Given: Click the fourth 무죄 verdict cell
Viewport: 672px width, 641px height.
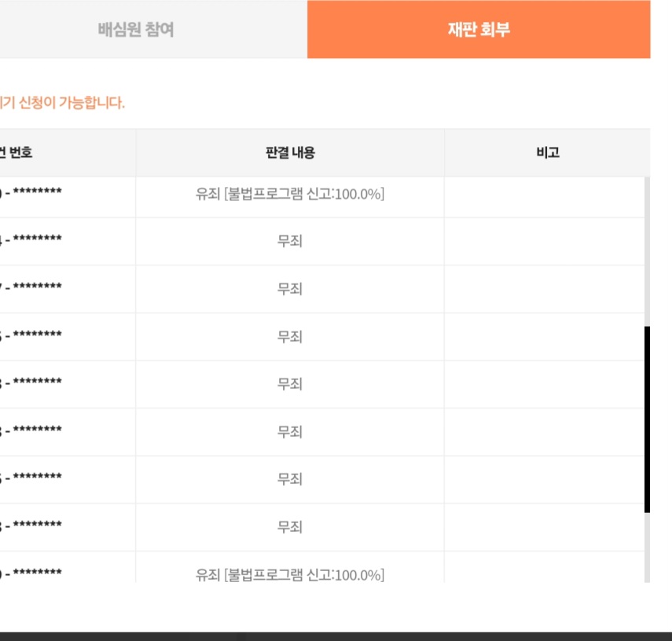Looking at the screenshot, I should point(290,384).
